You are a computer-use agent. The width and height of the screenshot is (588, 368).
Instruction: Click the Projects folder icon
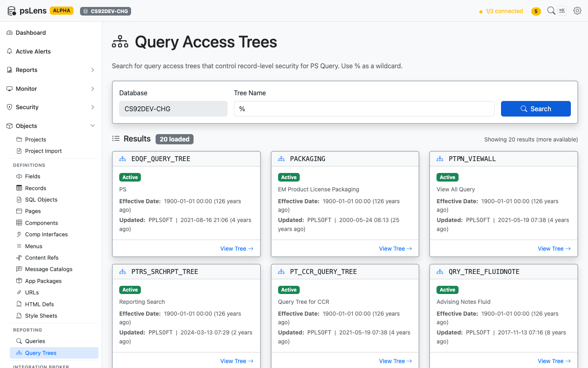tap(19, 139)
